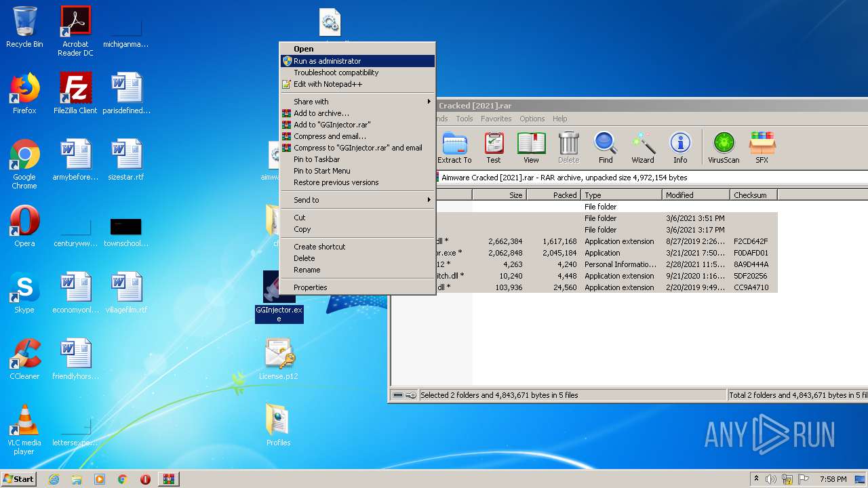Select the Profiles folder on the desktop
This screenshot has width=868, height=488.
click(x=279, y=426)
